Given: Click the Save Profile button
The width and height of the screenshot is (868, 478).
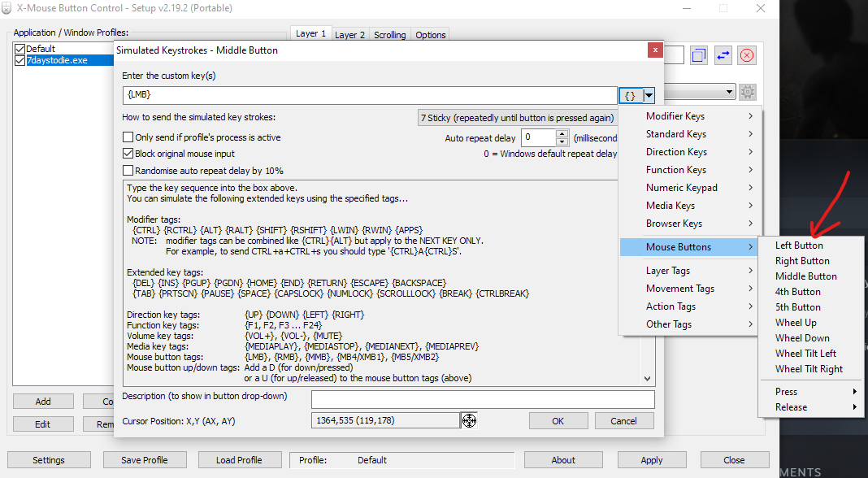Looking at the screenshot, I should [145, 460].
